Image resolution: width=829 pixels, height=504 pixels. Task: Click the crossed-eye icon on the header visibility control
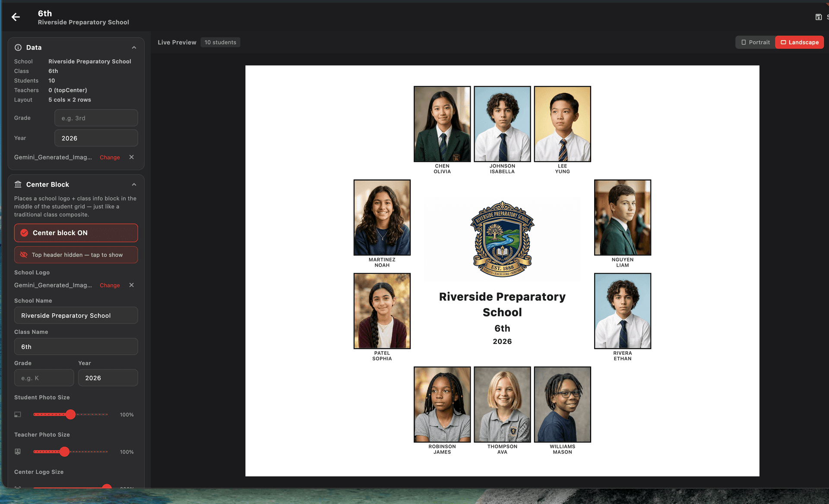coord(24,255)
